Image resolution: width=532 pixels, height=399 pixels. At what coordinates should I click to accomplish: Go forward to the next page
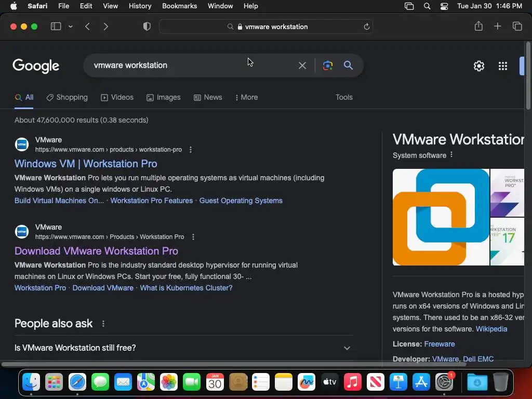coord(105,26)
